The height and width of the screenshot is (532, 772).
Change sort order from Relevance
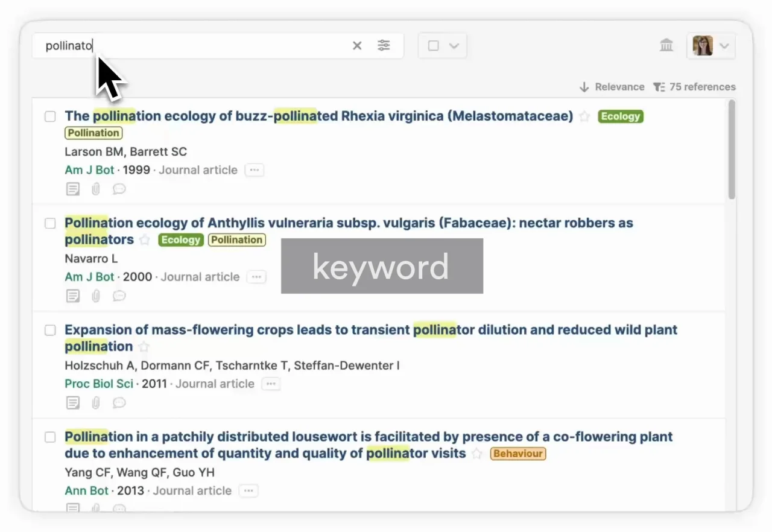[x=612, y=87]
